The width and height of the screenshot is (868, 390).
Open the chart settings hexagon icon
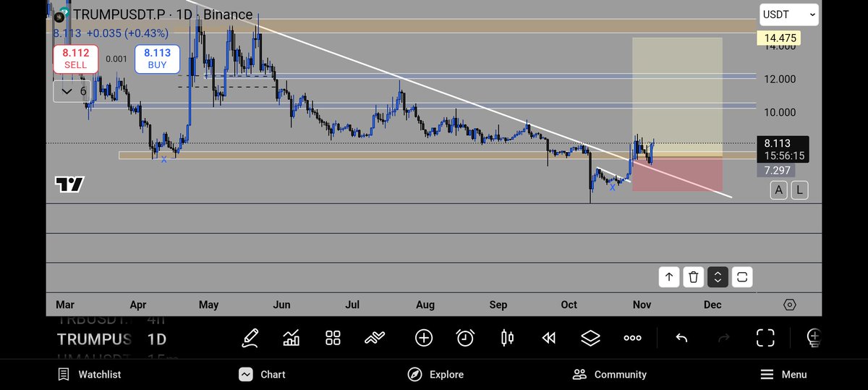(790, 305)
